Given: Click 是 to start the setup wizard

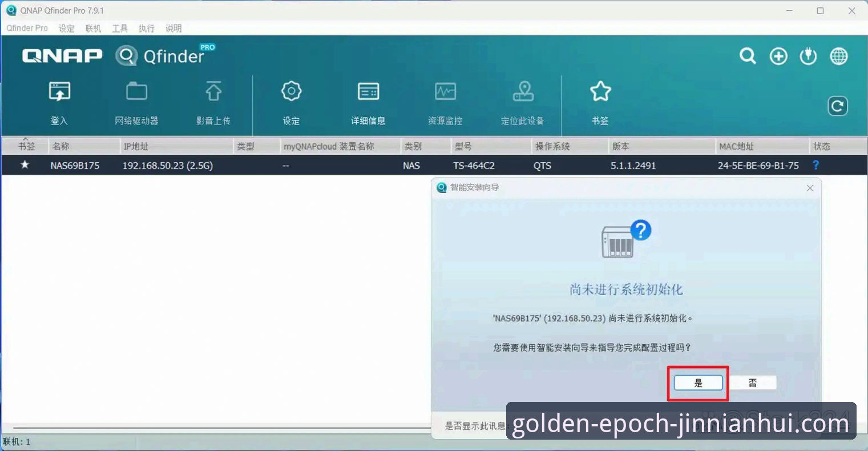Looking at the screenshot, I should pyautogui.click(x=698, y=383).
